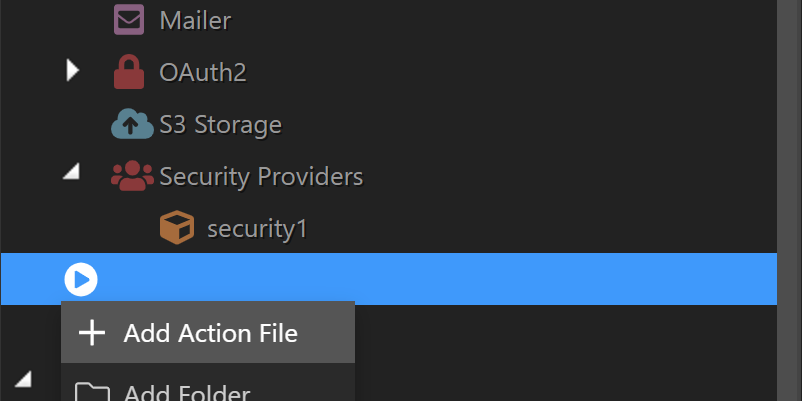
Task: Choose Add Action File from context menu
Action: pyautogui.click(x=208, y=332)
